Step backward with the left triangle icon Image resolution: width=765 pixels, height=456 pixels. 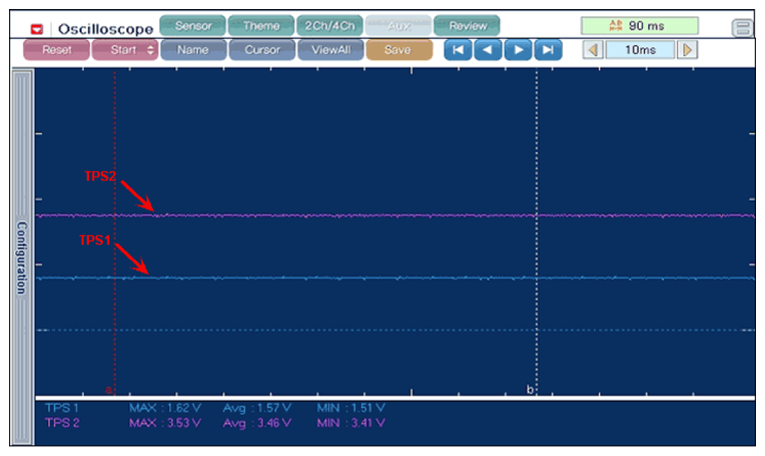click(488, 50)
